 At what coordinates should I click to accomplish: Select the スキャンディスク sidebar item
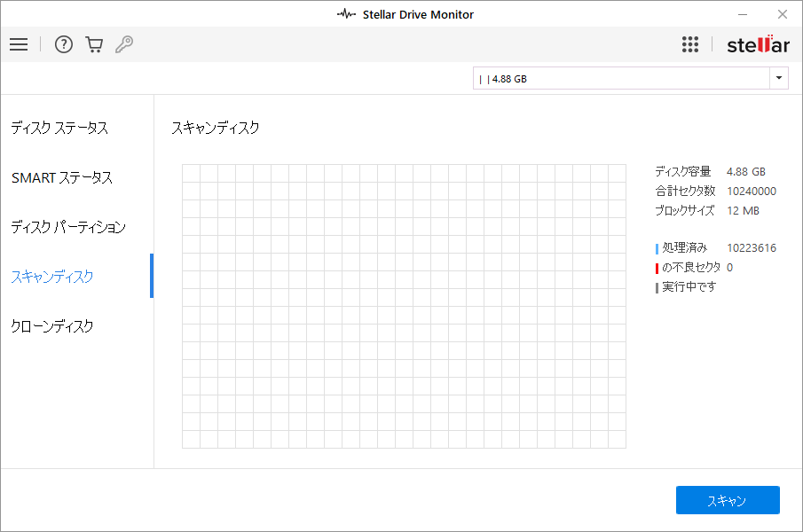(x=52, y=277)
